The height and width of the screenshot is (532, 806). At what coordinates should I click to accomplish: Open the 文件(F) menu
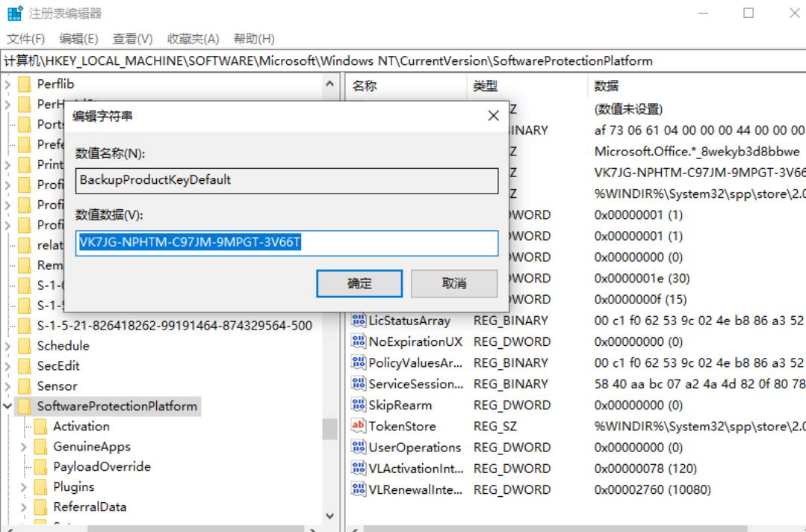pyautogui.click(x=25, y=39)
